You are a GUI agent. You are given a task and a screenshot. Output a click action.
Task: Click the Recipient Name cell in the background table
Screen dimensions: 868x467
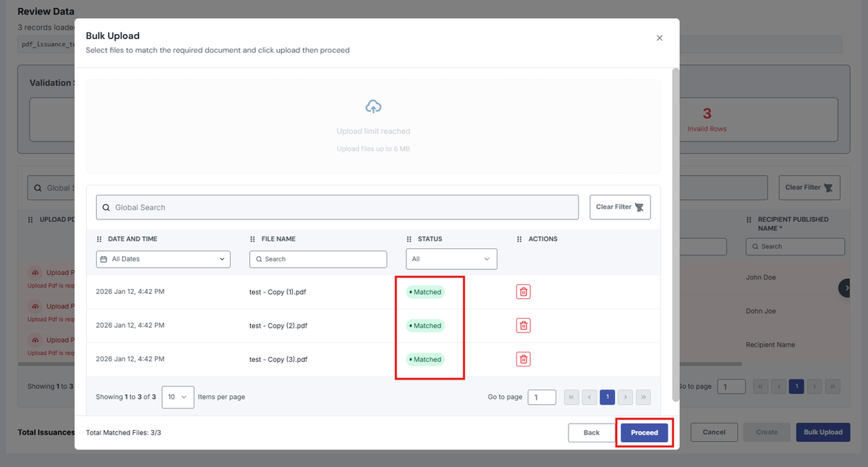[770, 345]
